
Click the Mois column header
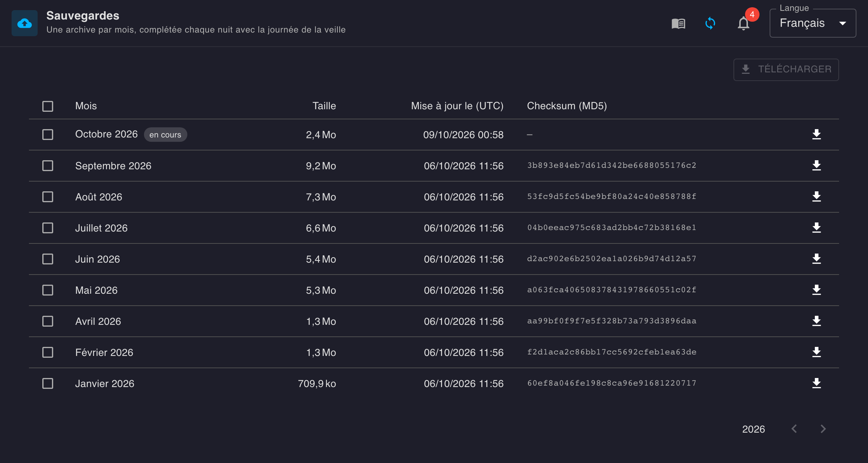pyautogui.click(x=86, y=106)
